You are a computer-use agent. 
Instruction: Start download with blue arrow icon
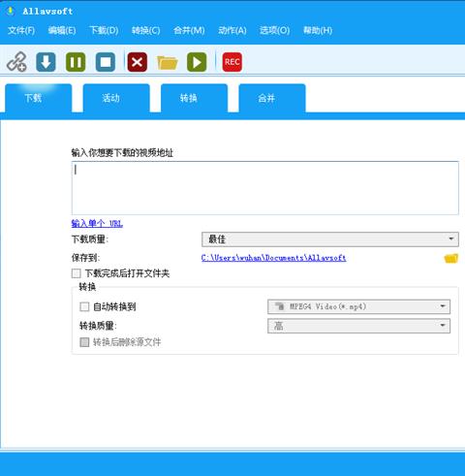pyautogui.click(x=46, y=62)
